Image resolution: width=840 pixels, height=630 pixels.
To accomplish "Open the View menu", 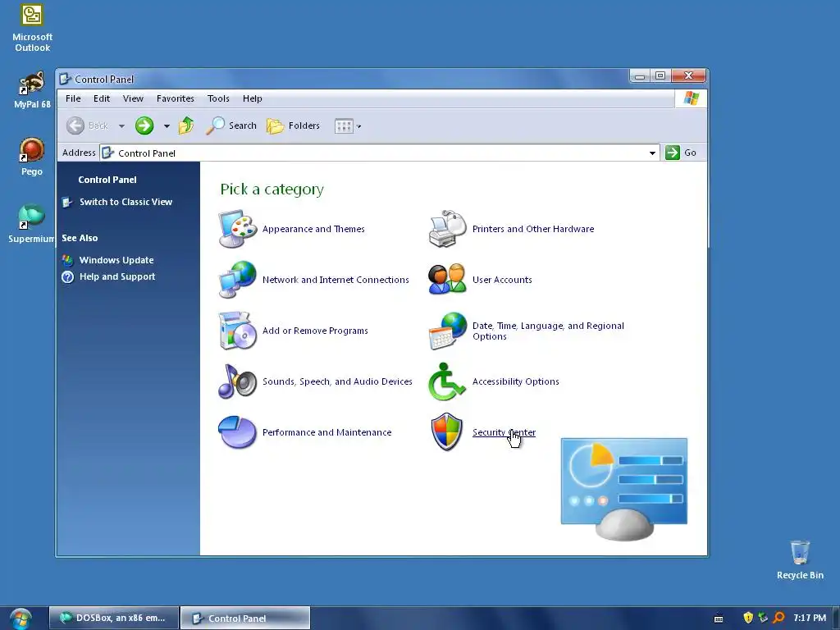I will coord(133,98).
